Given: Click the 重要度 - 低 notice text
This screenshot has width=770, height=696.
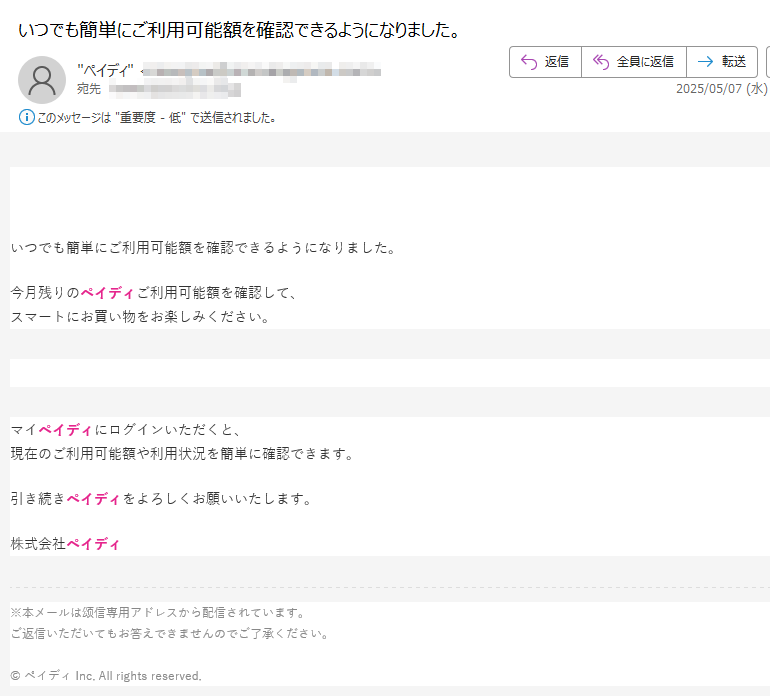Looking at the screenshot, I should tap(156, 118).
